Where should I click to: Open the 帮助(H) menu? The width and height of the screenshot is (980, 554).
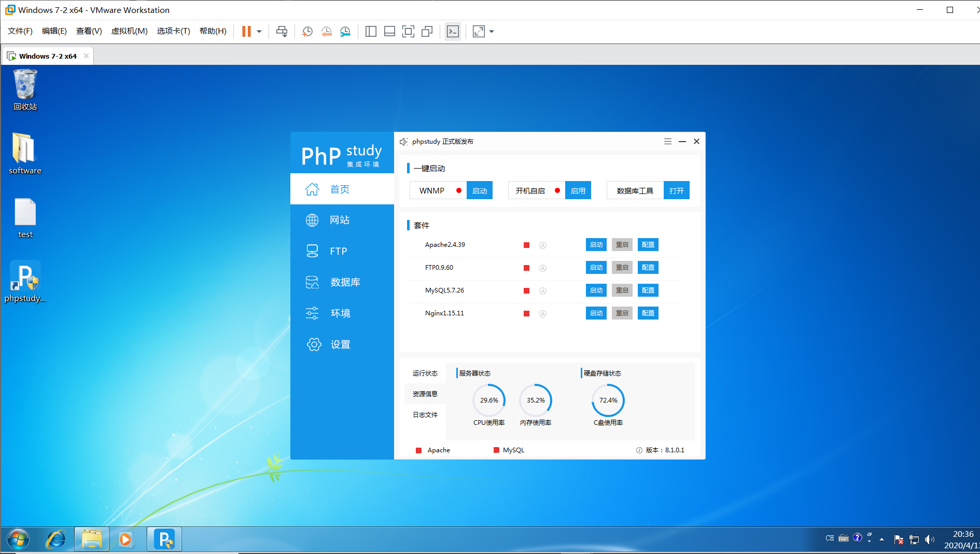tap(213, 31)
